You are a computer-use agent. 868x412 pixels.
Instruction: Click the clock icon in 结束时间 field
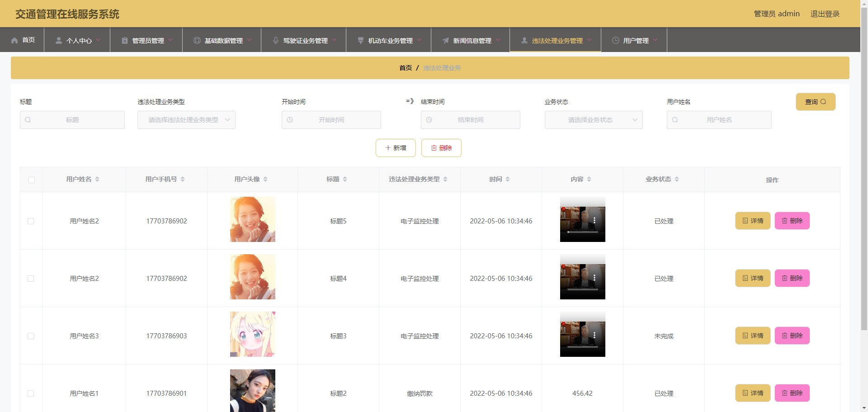[429, 120]
